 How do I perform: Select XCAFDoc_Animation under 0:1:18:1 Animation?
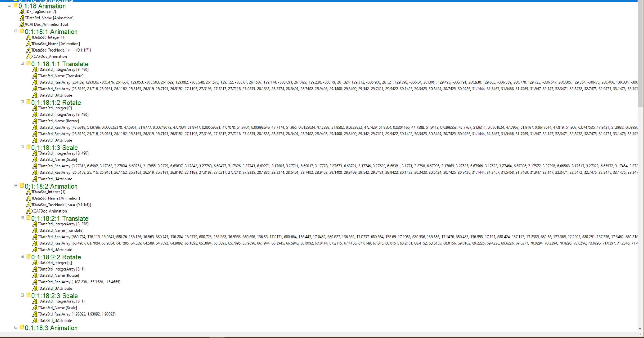[49, 57]
